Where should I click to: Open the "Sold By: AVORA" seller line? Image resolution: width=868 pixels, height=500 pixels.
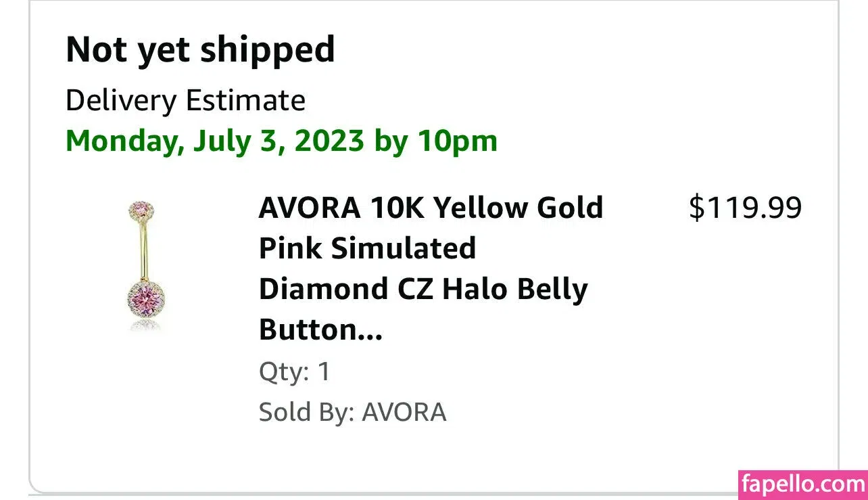[x=352, y=412]
